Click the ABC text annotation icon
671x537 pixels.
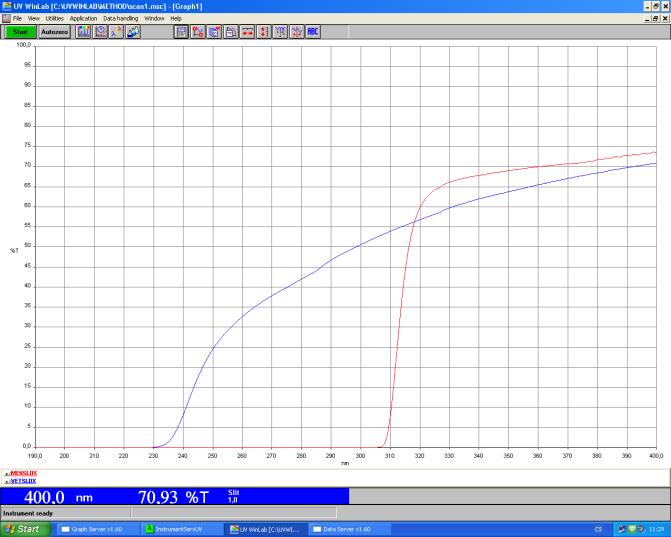pos(313,32)
